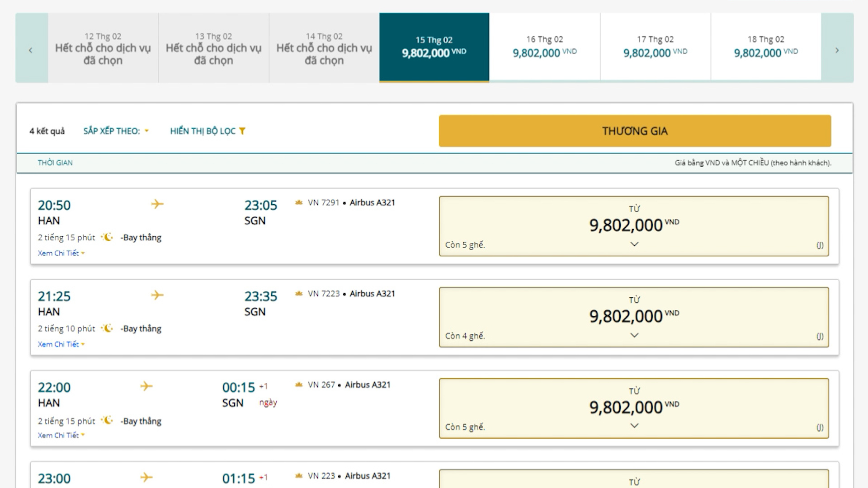Click the Giá bằng VND và MỘT CHIỀU note
Image resolution: width=868 pixels, height=488 pixels.
pyautogui.click(x=753, y=163)
